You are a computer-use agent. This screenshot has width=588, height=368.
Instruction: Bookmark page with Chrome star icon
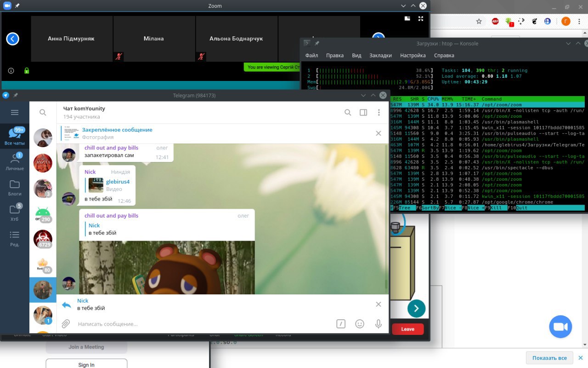coord(479,21)
